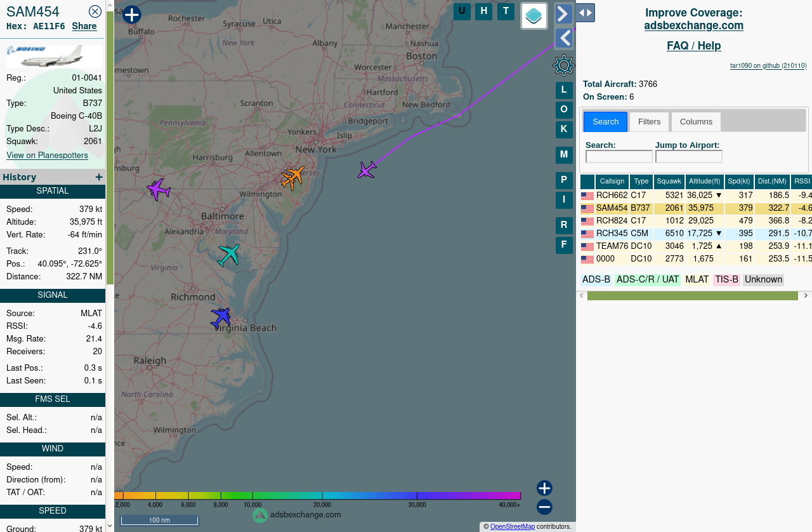Switch to the Columns tab
812x532 pixels.
[696, 122]
